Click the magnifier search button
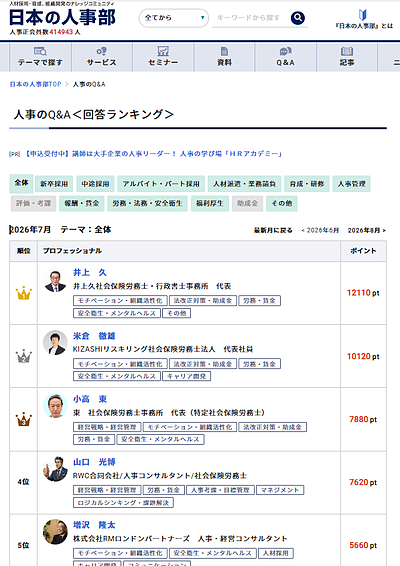The height and width of the screenshot is (566, 400). click(x=298, y=18)
